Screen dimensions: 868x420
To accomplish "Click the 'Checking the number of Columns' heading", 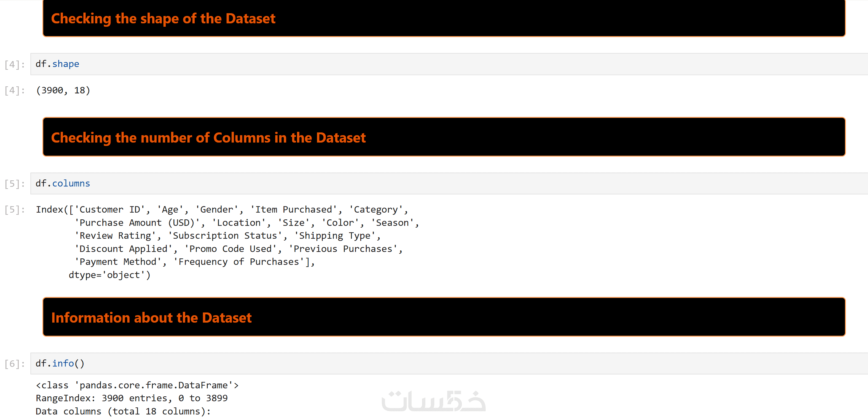I will (x=208, y=138).
